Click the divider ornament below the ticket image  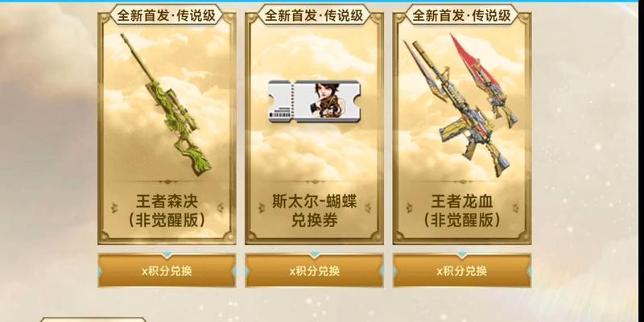point(314,181)
